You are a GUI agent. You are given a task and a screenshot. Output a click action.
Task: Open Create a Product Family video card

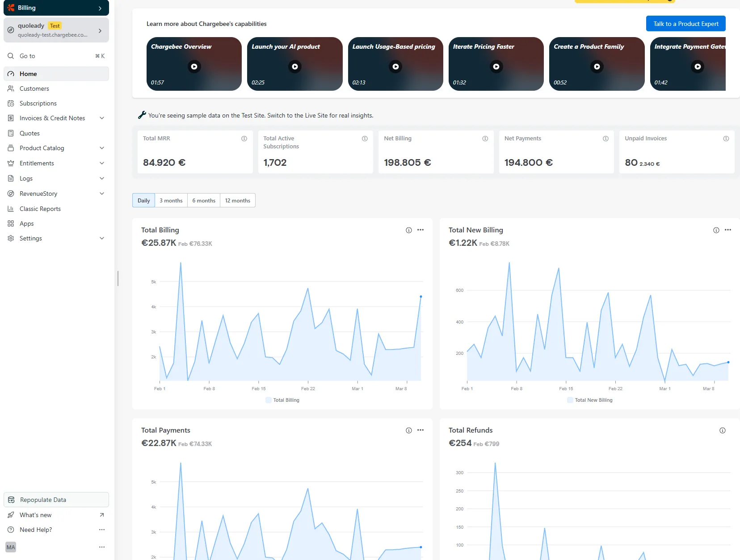pyautogui.click(x=597, y=64)
